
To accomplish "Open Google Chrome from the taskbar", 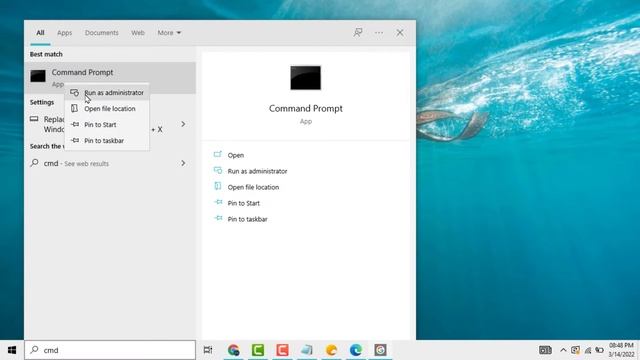I will coord(233,350).
